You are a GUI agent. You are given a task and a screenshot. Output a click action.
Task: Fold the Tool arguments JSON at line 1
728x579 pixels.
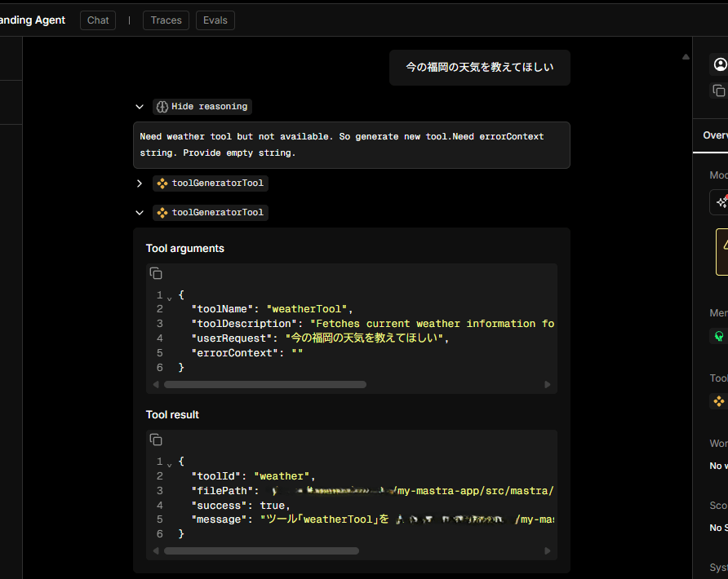(170, 296)
